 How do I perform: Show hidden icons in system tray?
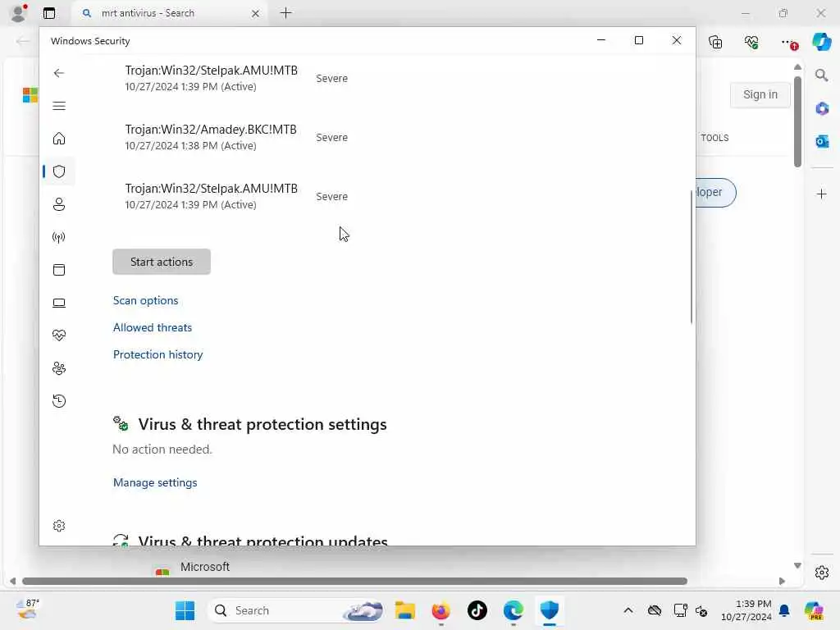point(628,610)
